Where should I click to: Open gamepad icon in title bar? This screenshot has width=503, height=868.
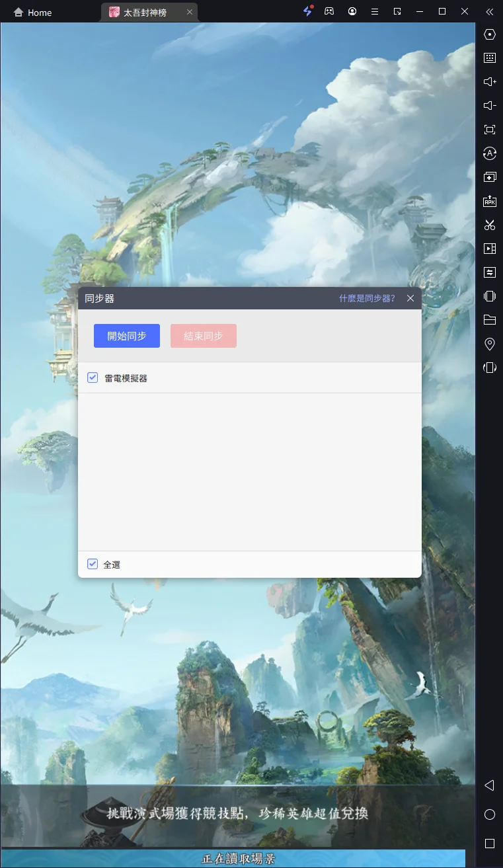pyautogui.click(x=329, y=11)
